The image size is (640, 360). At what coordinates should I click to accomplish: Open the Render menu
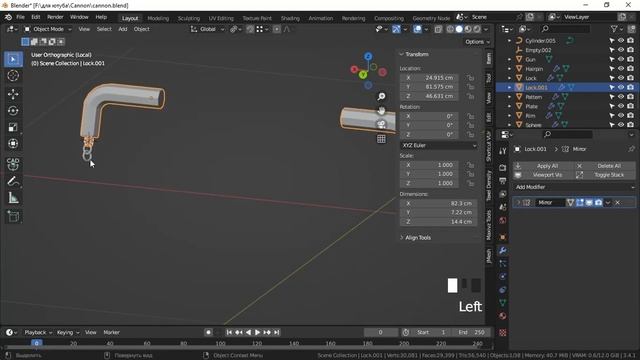coord(55,17)
